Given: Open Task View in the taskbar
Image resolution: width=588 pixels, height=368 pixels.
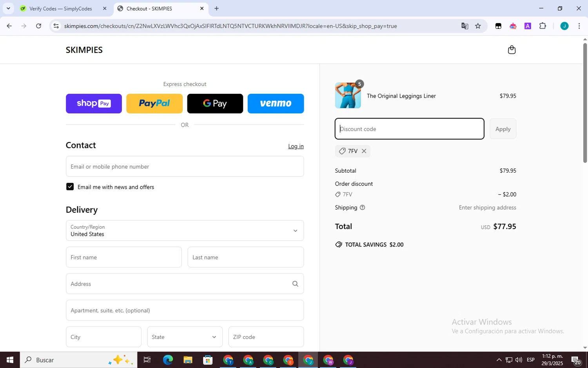Looking at the screenshot, I should tap(147, 360).
